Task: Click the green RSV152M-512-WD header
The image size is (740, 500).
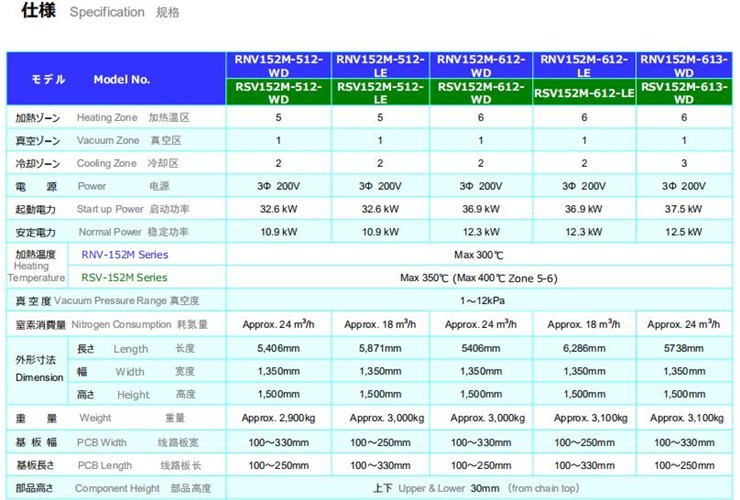Action: pos(278,93)
